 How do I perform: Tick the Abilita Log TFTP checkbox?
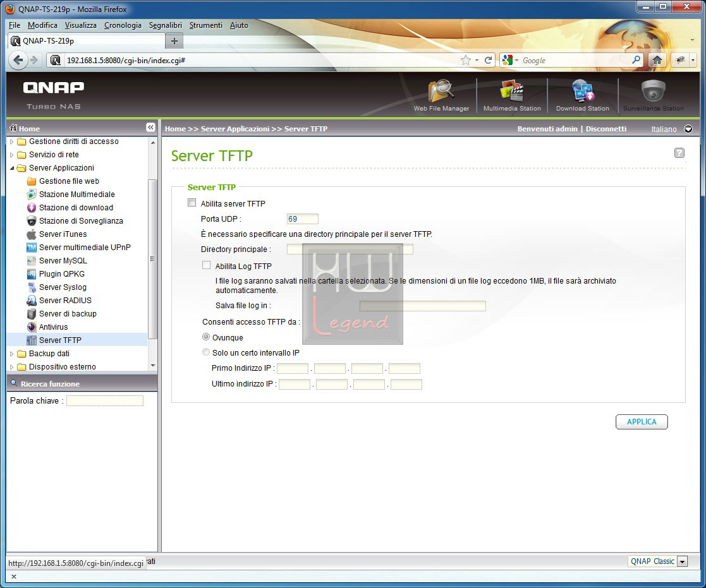(206, 265)
